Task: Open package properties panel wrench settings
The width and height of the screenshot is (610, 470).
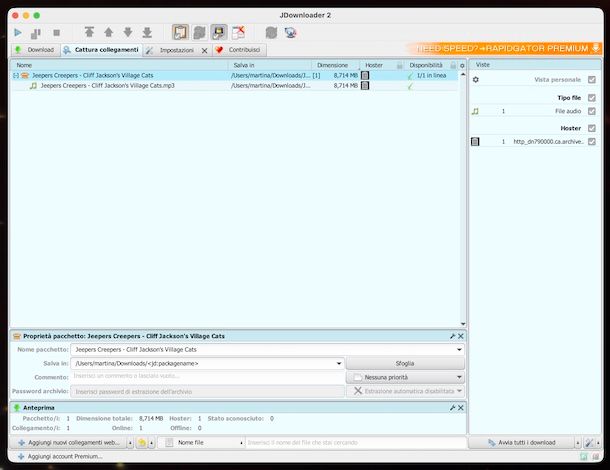Action: coord(452,336)
